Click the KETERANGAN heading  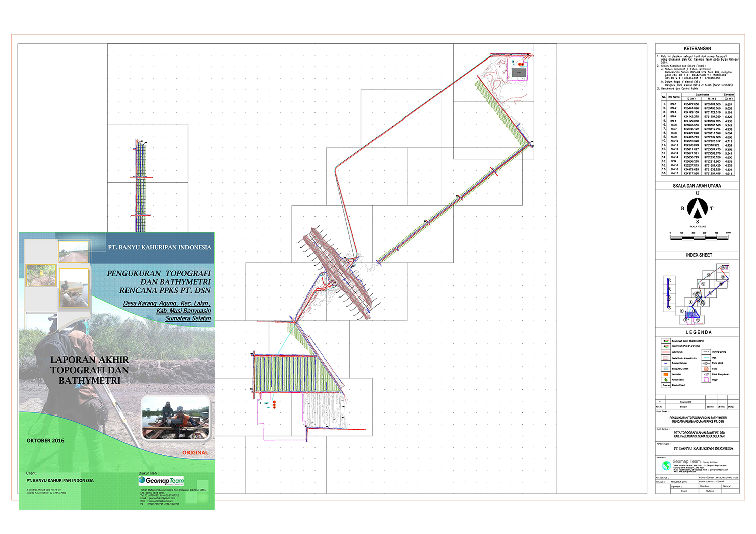(x=697, y=49)
